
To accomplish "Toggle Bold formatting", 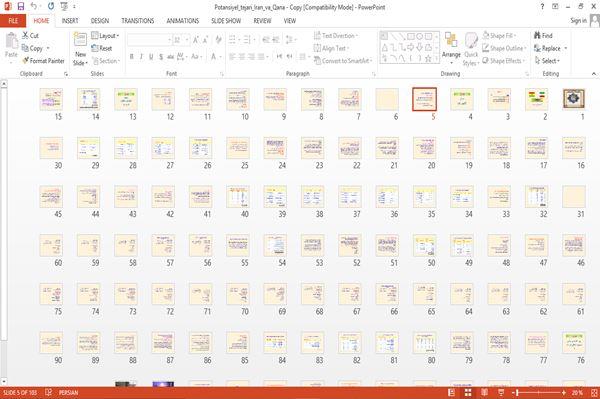I will click(131, 57).
